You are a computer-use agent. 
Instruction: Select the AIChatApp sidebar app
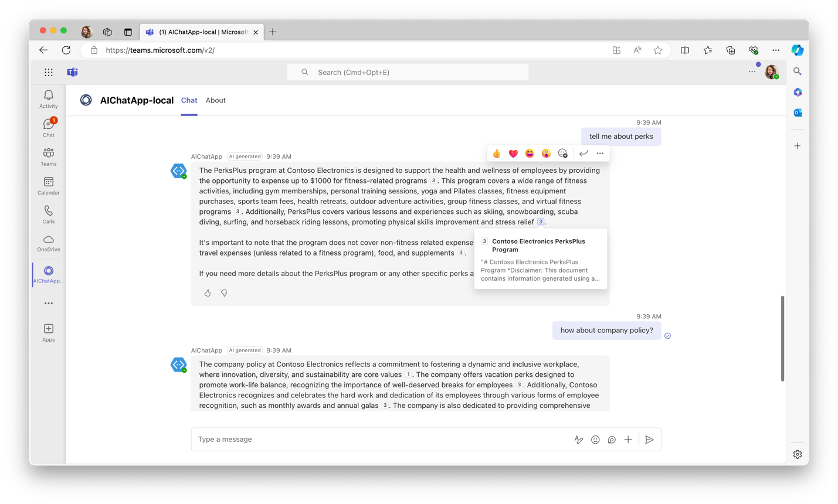click(49, 274)
